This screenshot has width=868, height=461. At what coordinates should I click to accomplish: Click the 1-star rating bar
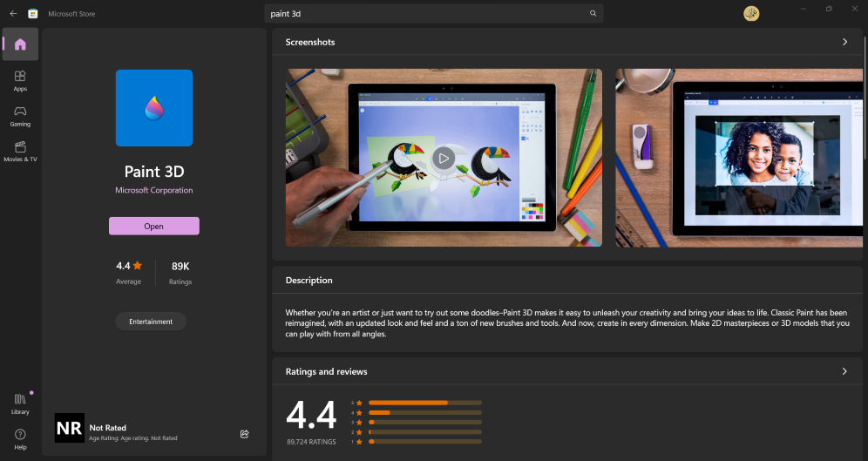click(x=425, y=442)
